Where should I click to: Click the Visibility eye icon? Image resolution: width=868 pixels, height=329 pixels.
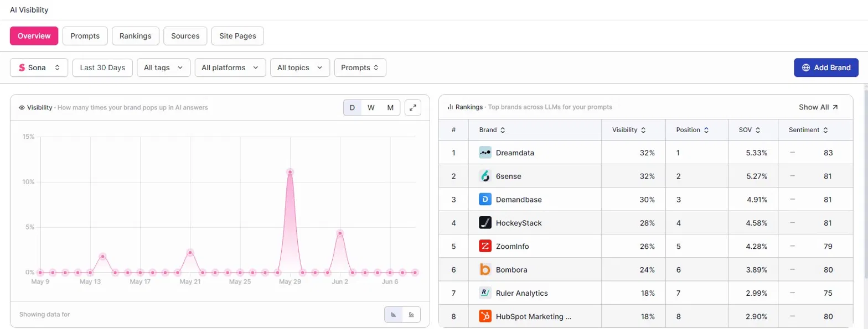(x=22, y=108)
